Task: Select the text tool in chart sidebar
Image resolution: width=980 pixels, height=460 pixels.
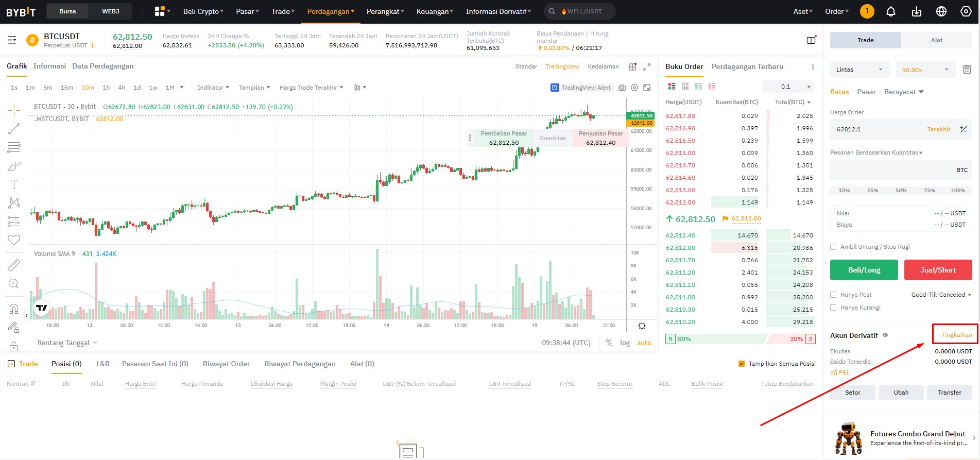Action: coord(14,184)
